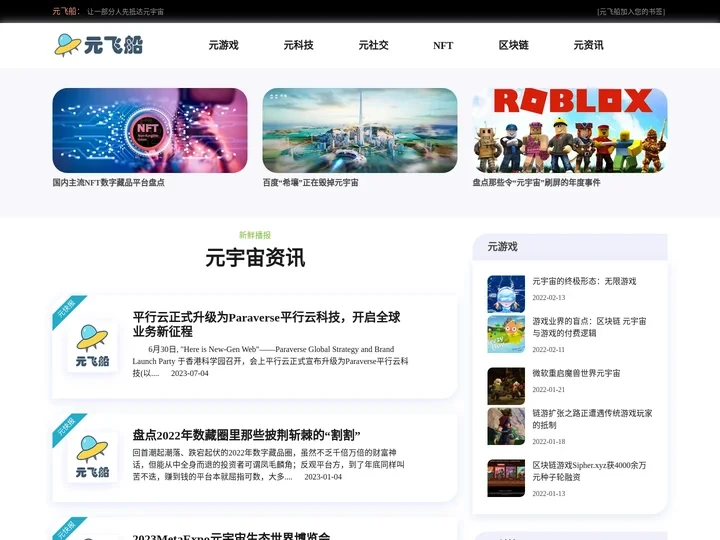Viewport: 720px width, 540px height.
Task: Click the 元飞船加入您的书签 bookmark link
Action: (x=631, y=11)
